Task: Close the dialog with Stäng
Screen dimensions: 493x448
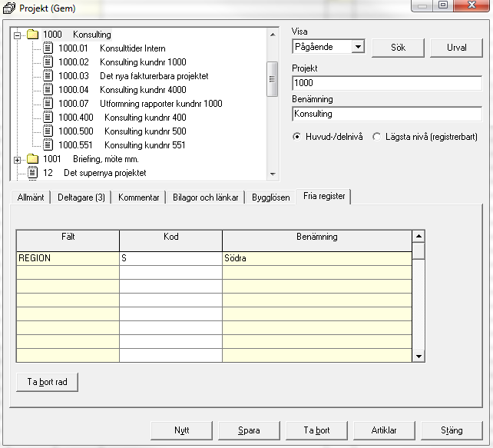Action: (452, 430)
